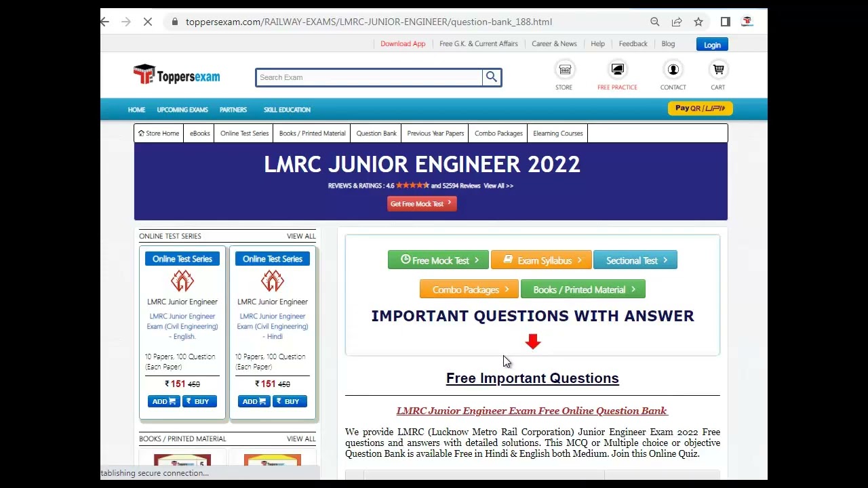This screenshot has width=868, height=488.
Task: Select HOME in the blue navigation bar
Action: pos(136,110)
